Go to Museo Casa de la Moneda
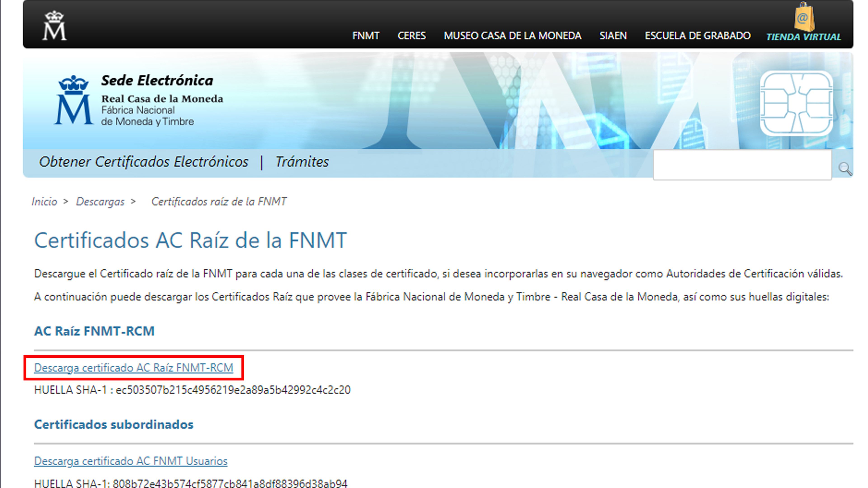 [x=512, y=36]
